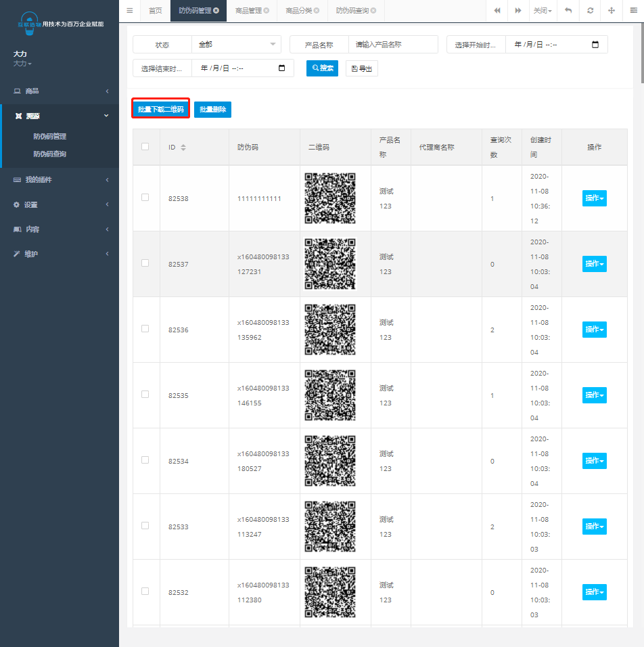Screen dimensions: 644x647
Task: Click the page vertical scrollbar
Action: [x=642, y=53]
